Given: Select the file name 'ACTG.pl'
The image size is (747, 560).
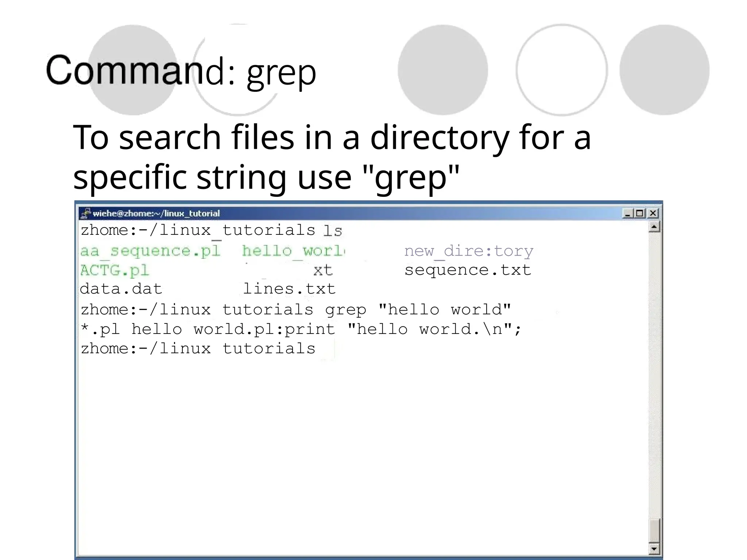Looking at the screenshot, I should [115, 271].
